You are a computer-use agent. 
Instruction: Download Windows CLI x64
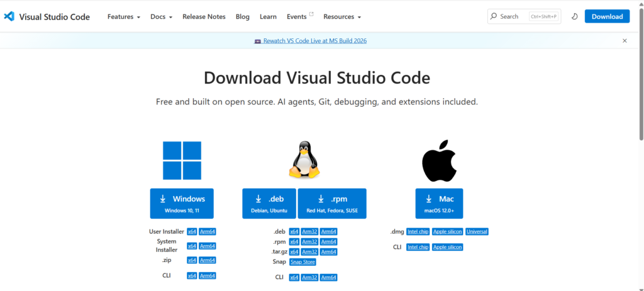coord(192,275)
